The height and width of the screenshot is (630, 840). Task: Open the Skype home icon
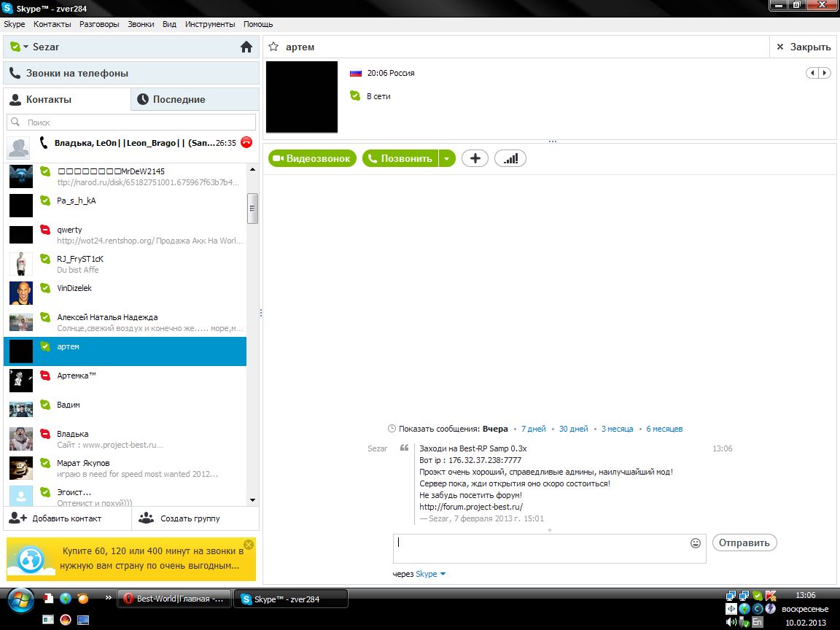tap(246, 47)
